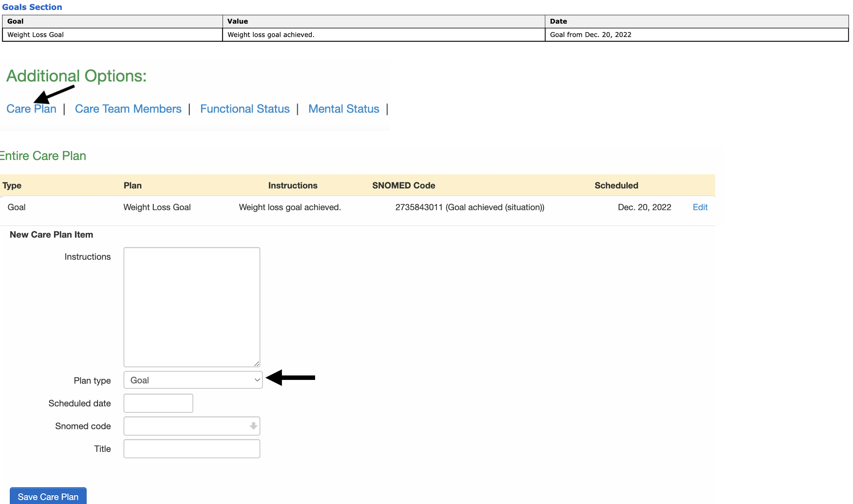Click the SNOMED Code column header
Image resolution: width=853 pixels, height=504 pixels.
click(404, 185)
